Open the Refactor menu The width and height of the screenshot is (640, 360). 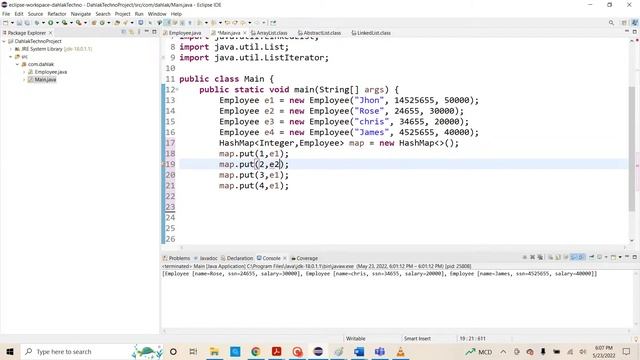point(57,14)
